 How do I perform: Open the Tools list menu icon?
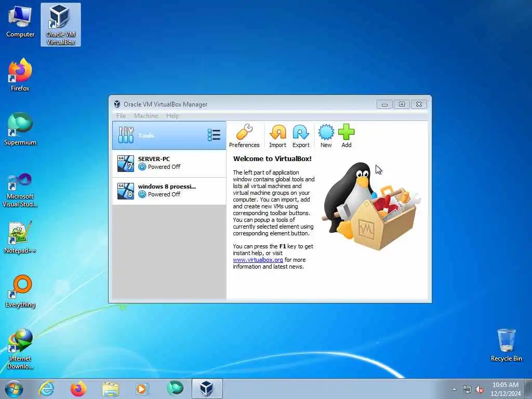[214, 135]
